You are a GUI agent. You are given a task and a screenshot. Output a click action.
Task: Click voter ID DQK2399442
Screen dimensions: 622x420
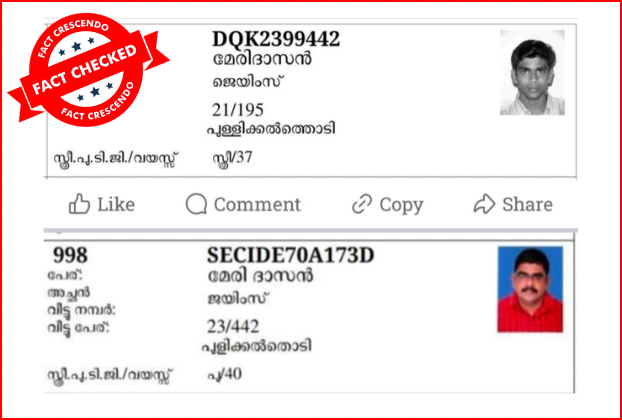(x=276, y=39)
